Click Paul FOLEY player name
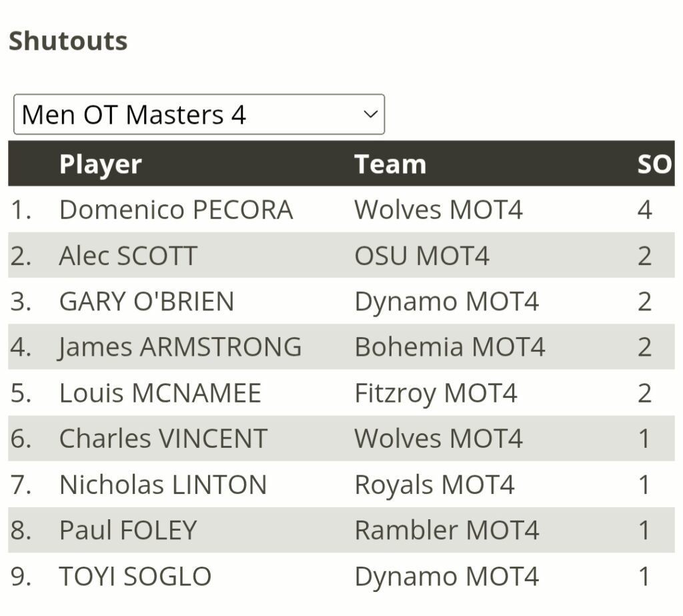The height and width of the screenshot is (616, 683). (x=128, y=530)
